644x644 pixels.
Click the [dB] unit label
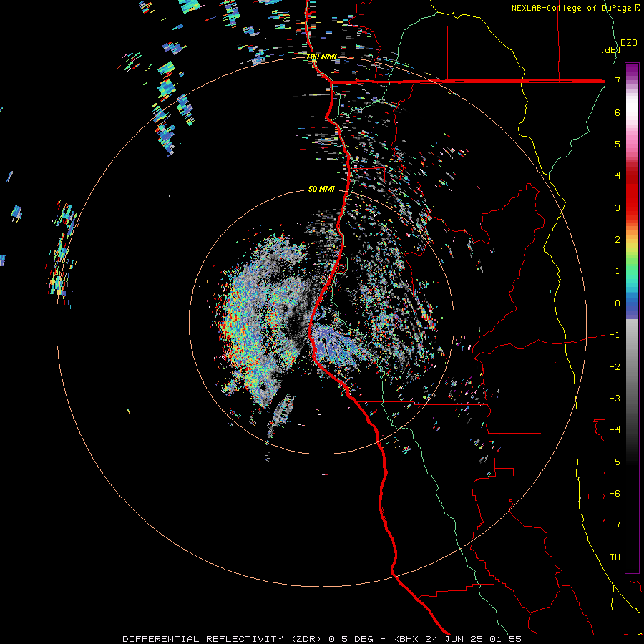pyautogui.click(x=610, y=49)
